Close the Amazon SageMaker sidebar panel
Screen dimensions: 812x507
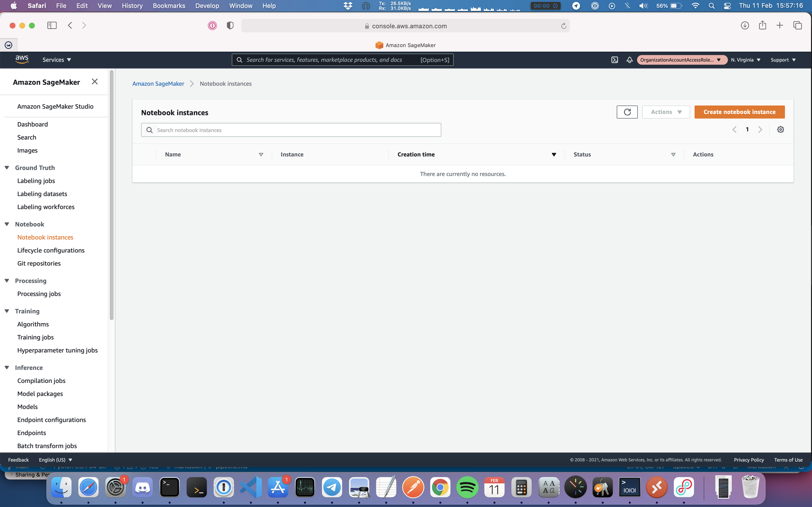click(x=95, y=82)
